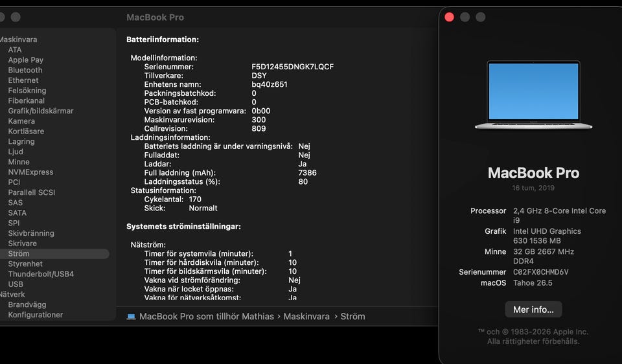
Task: Select USB in the sidebar
Action: click(16, 284)
